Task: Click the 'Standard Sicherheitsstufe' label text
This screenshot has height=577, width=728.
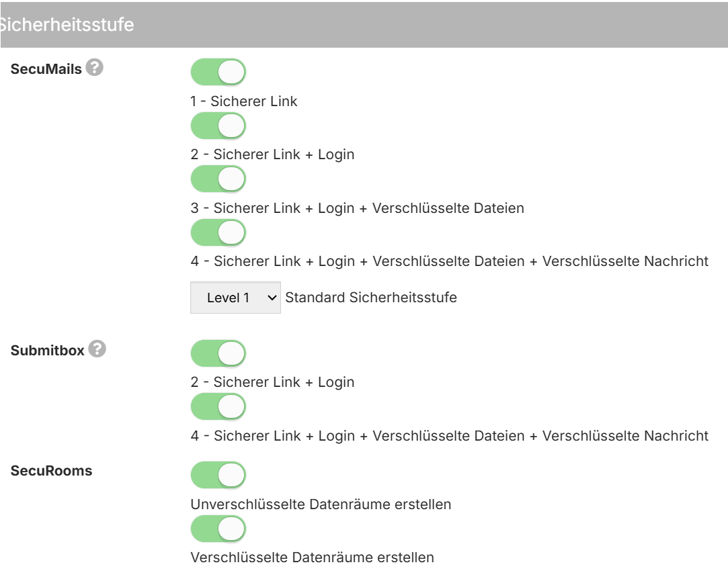Action: pos(371,298)
